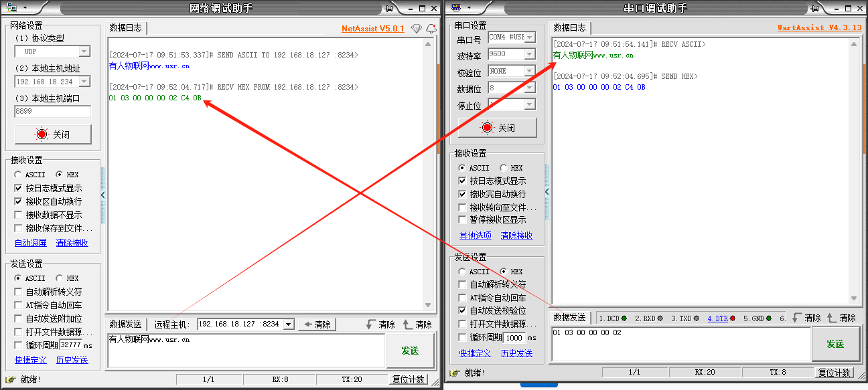The image size is (868, 390).
Task: Click 清除 button next to the 远程主机 field
Action: point(317,324)
